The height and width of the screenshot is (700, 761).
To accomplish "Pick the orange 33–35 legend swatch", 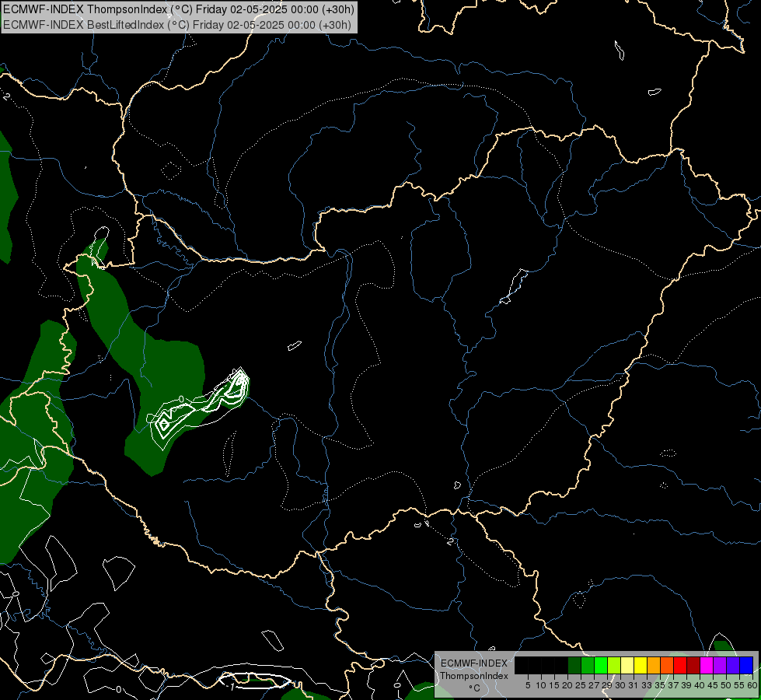I will [654, 666].
